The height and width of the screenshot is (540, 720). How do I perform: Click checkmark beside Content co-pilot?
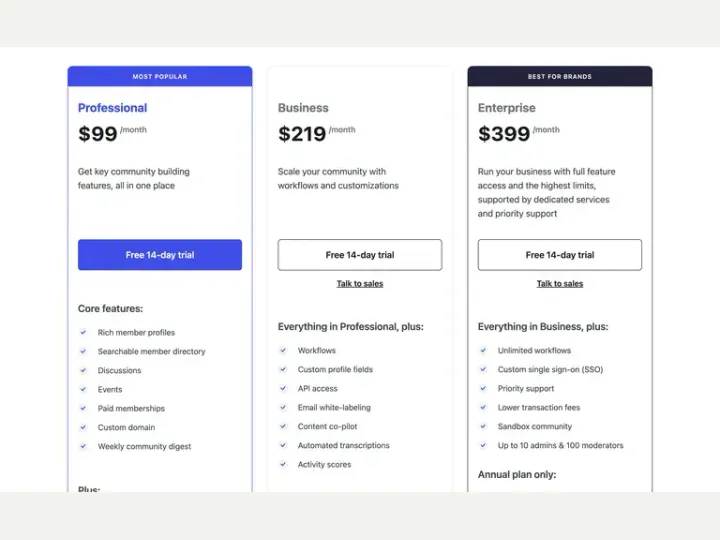[283, 426]
